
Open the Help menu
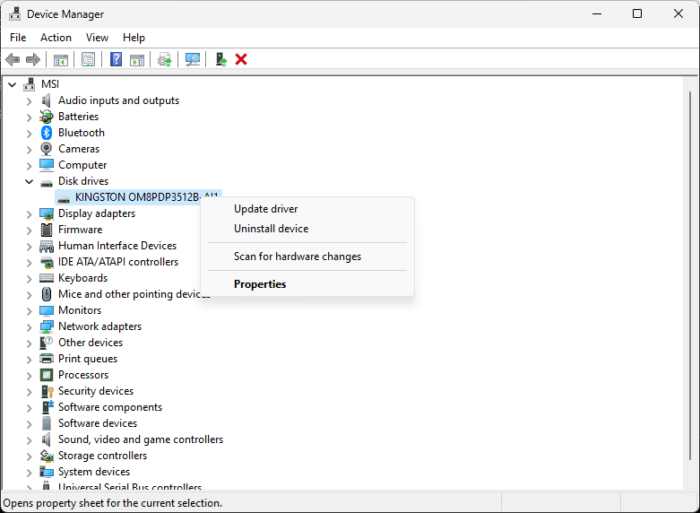(134, 38)
